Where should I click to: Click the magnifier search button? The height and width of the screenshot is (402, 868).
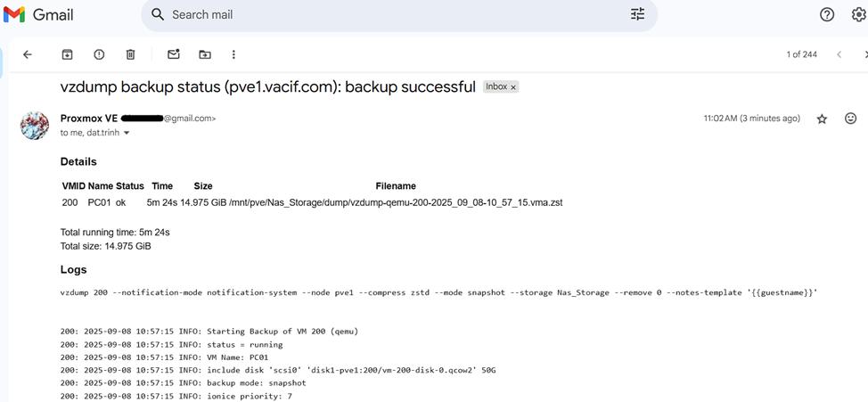pos(158,14)
